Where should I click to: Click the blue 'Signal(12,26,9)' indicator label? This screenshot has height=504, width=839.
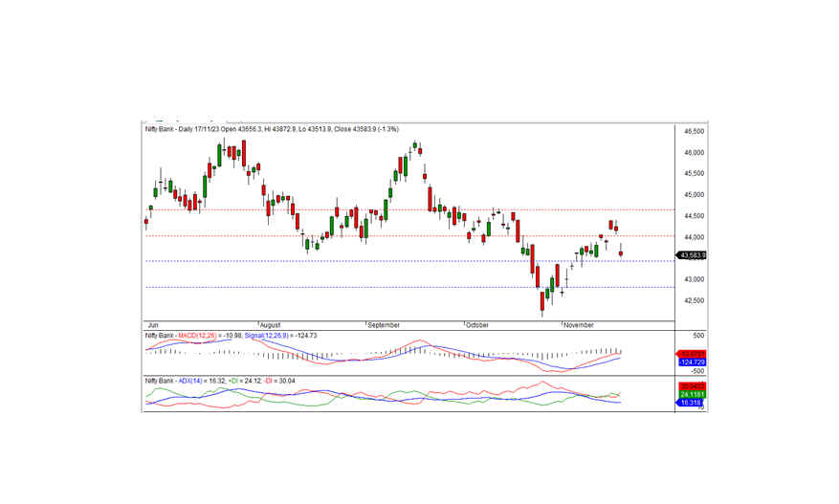266,336
